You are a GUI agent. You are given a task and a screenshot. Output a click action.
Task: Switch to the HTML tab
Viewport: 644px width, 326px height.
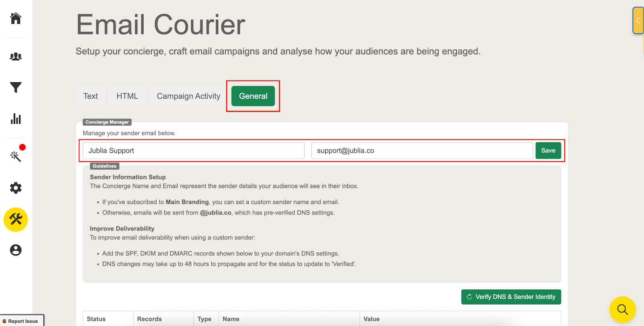click(127, 96)
